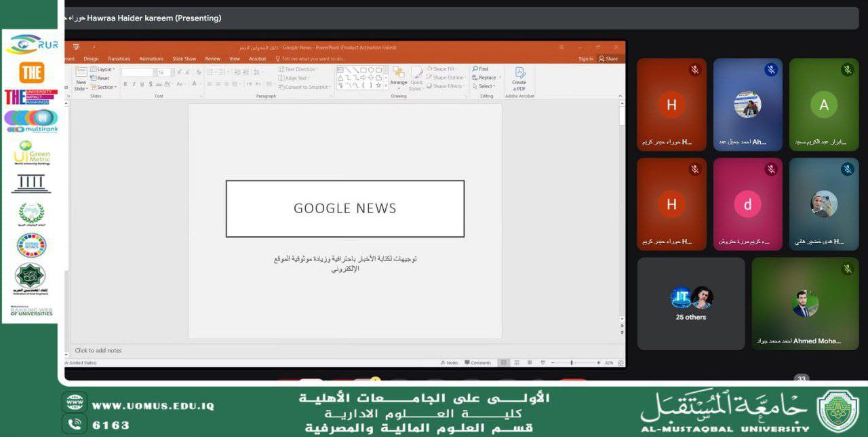Switch to Slide Show tab
Viewport: 868px width, 437px height.
[184, 59]
